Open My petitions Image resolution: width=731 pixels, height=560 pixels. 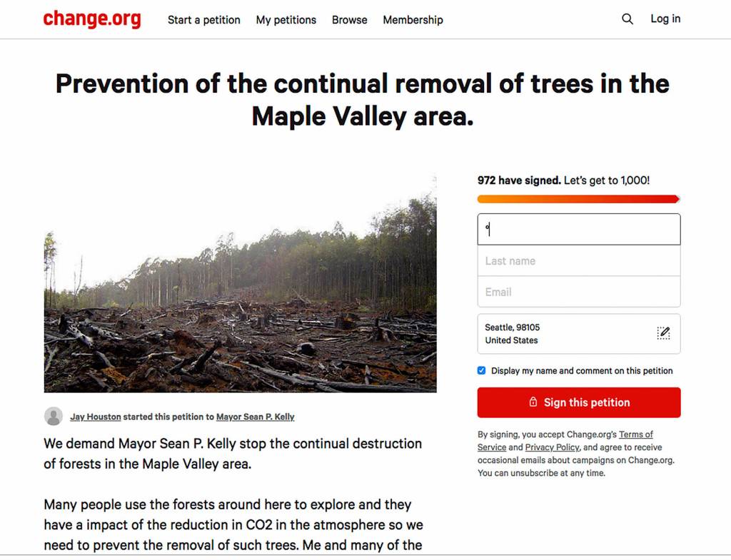(286, 20)
